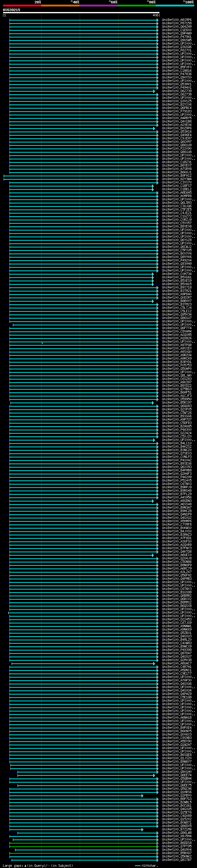Click the orange ~40% identity legend segment

click(x=60, y=6)
